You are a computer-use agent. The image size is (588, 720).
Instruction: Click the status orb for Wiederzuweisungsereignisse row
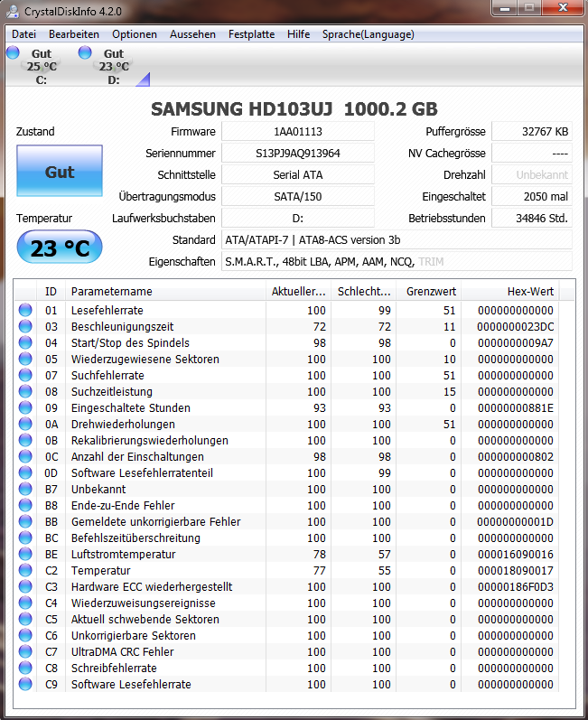25,603
